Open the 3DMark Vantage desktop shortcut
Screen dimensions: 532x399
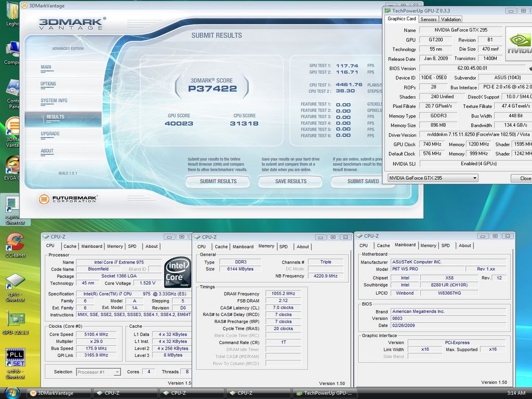pyautogui.click(x=12, y=132)
